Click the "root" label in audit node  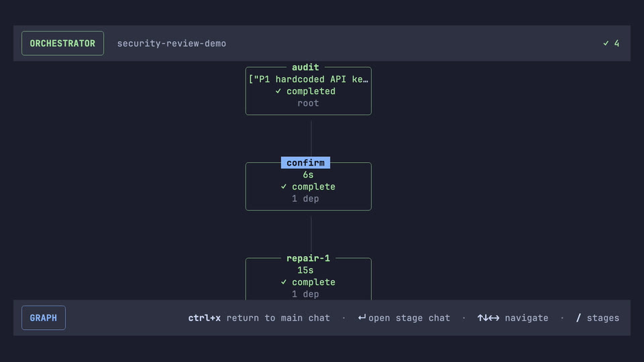tap(308, 103)
